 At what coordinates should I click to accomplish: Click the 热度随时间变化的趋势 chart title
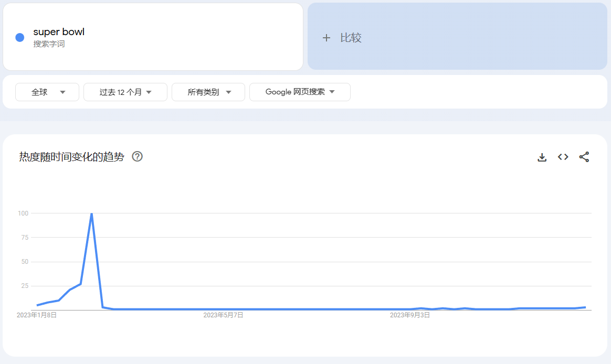tap(72, 157)
